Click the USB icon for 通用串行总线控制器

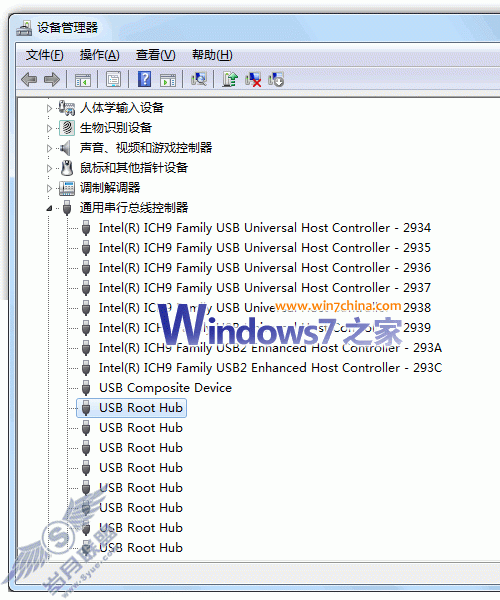pos(67,208)
